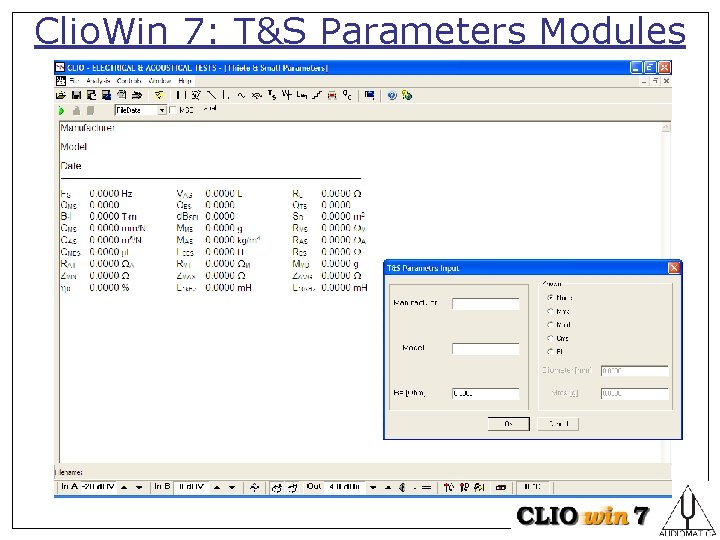Click the Manufacturer label in results pane
Screen dimensions: 720x540
click(x=87, y=128)
